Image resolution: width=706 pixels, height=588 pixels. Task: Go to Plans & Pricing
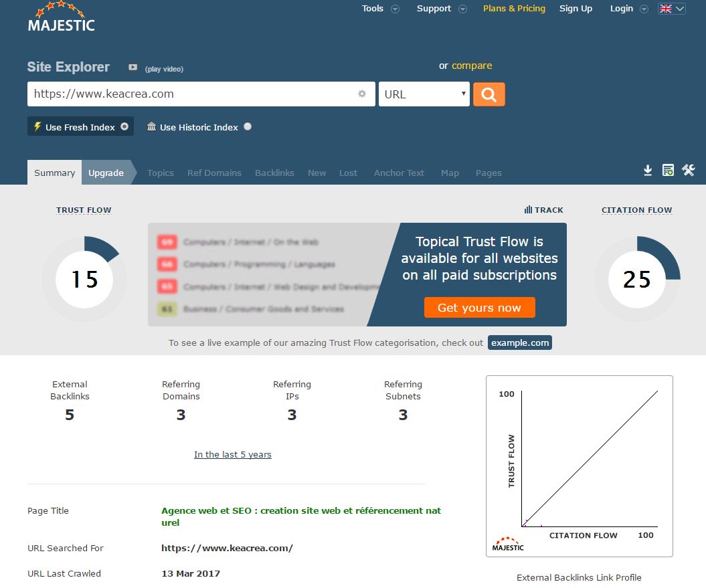514,9
